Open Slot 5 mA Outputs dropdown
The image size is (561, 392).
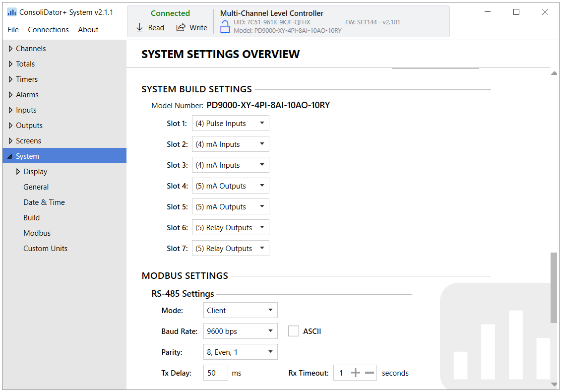(x=231, y=206)
